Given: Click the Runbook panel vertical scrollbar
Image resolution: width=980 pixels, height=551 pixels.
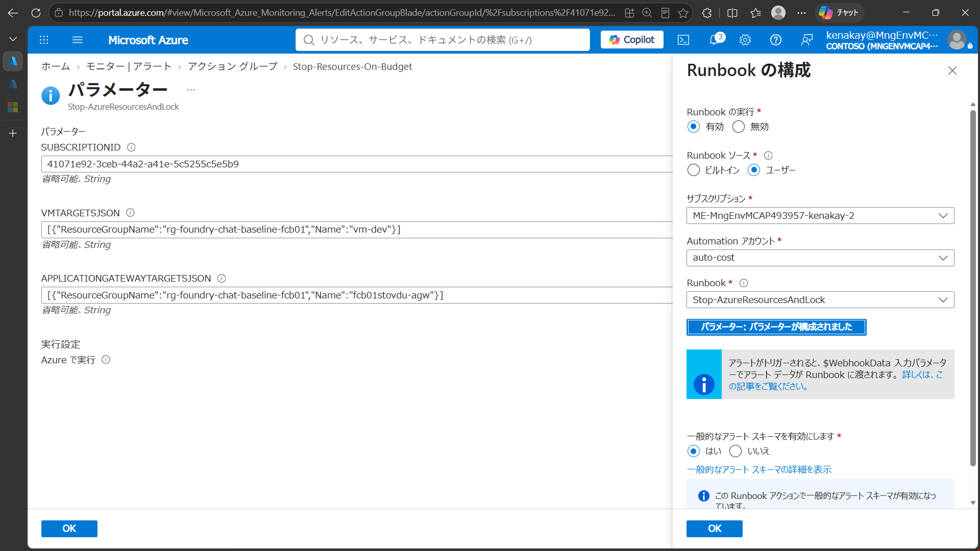Looking at the screenshot, I should coord(973,288).
